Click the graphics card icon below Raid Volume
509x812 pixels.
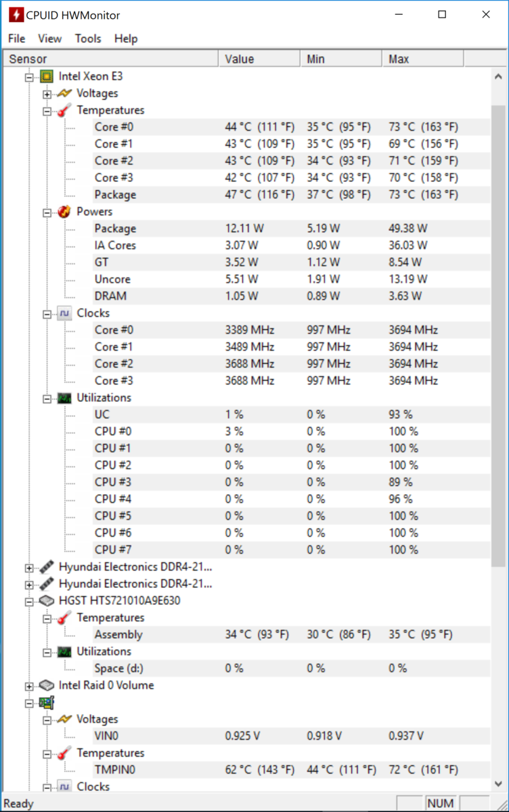(x=47, y=702)
